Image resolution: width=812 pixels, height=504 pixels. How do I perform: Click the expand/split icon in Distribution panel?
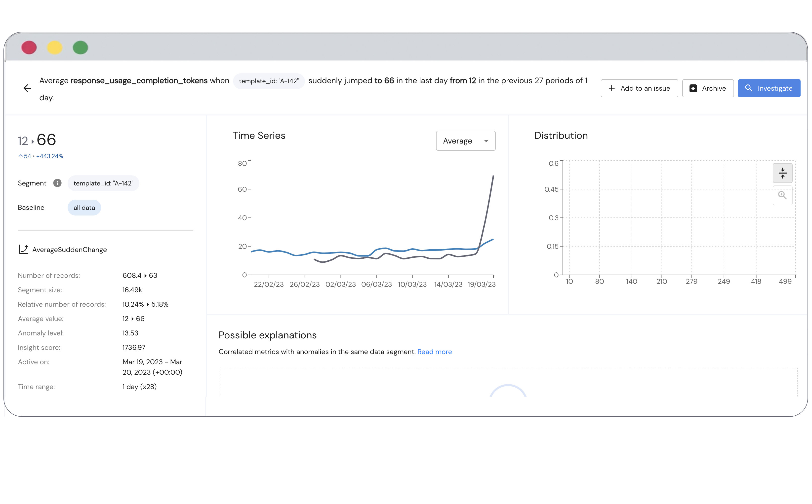click(783, 173)
